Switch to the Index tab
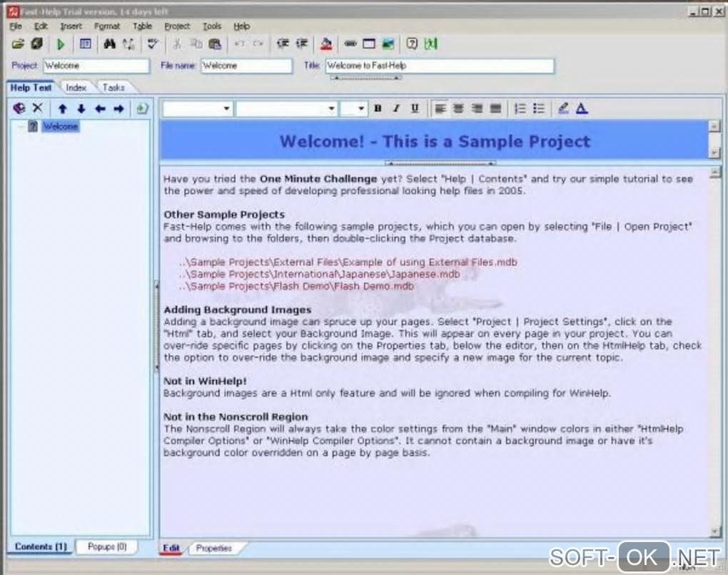 click(x=76, y=87)
